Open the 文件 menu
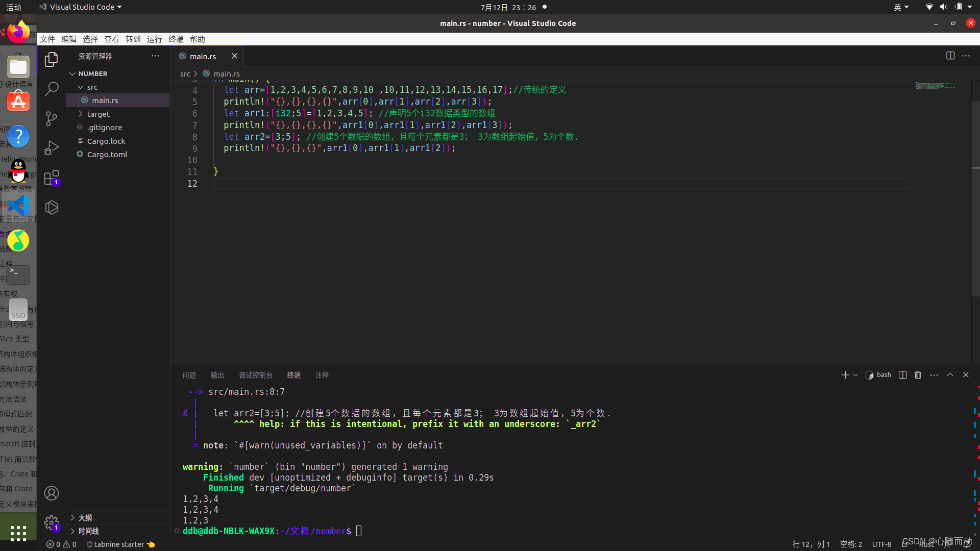This screenshot has width=980, height=551. click(x=47, y=39)
